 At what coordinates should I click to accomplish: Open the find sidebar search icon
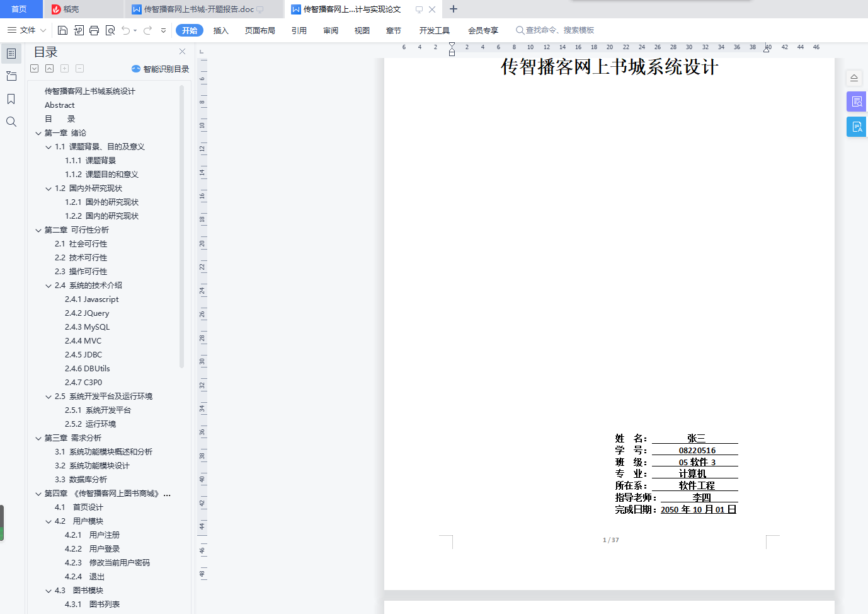(11, 122)
